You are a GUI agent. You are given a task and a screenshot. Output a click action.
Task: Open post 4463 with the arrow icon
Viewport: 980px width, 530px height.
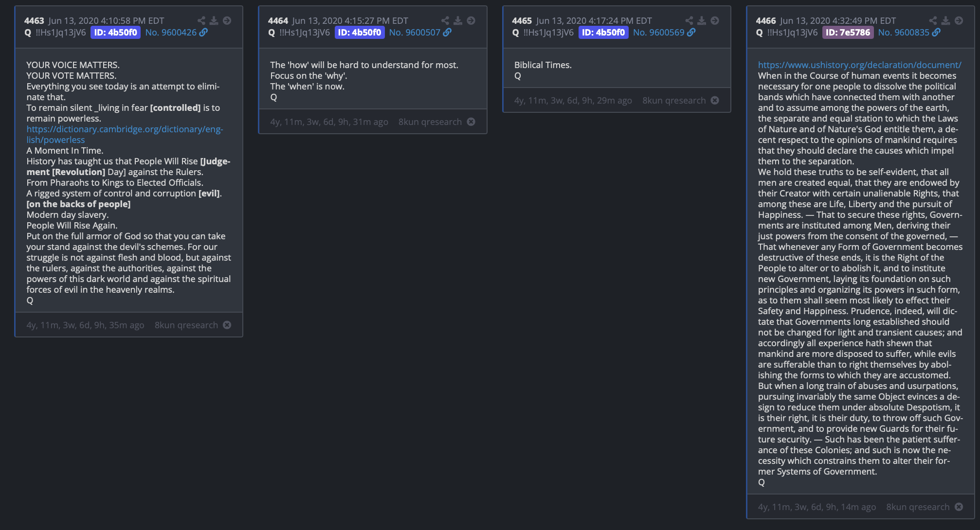point(227,20)
